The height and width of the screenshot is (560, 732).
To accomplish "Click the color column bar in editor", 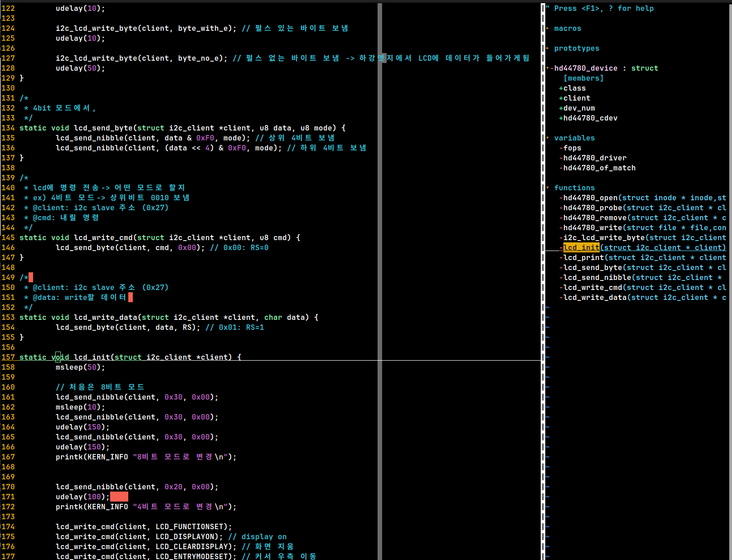I will (x=380, y=281).
